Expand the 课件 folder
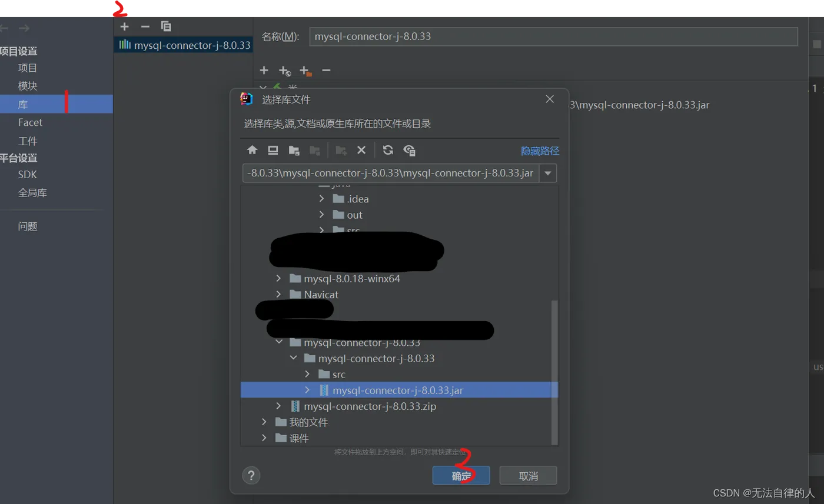The height and width of the screenshot is (504, 824). (265, 438)
